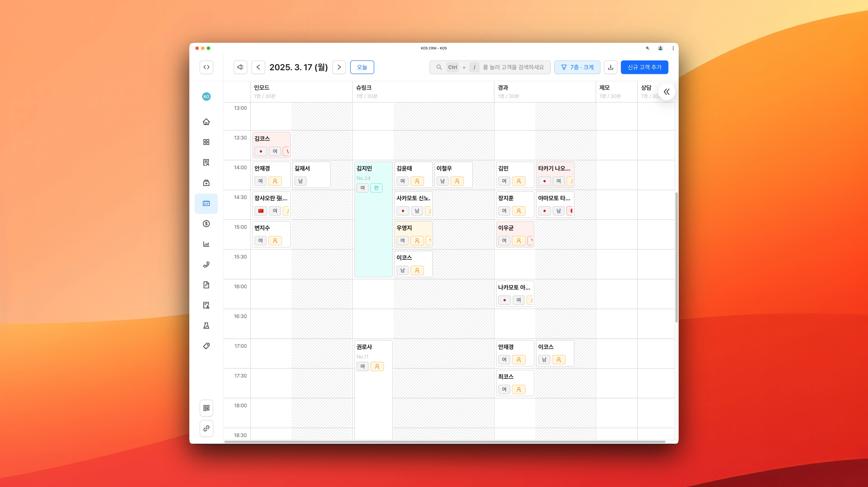Click the download export button
The height and width of the screenshot is (487, 868).
pos(610,67)
